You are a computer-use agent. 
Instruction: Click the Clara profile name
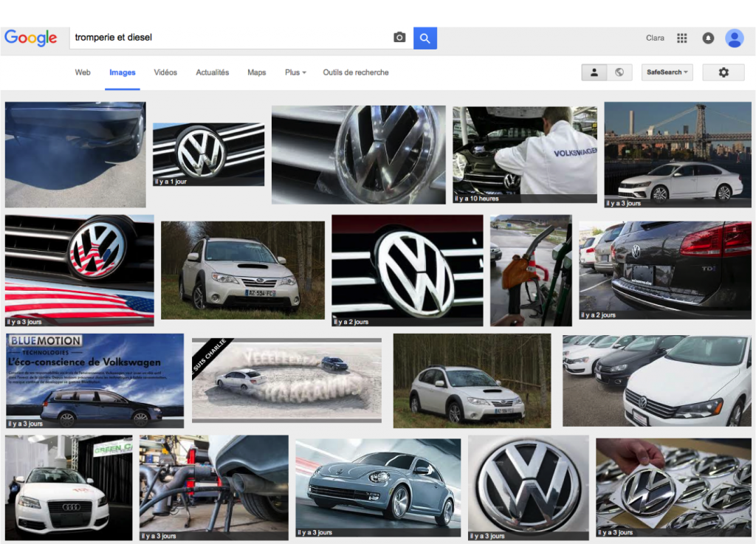pos(655,38)
